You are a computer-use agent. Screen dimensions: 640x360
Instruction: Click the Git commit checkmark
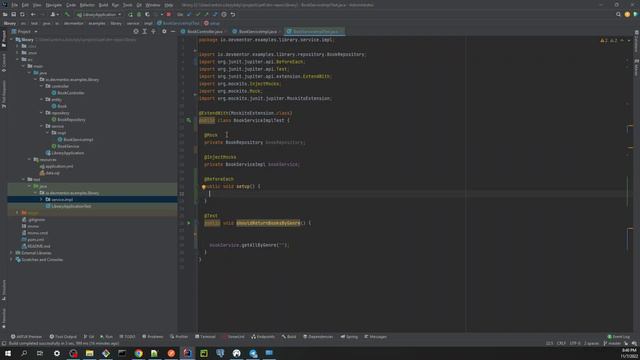click(x=198, y=14)
